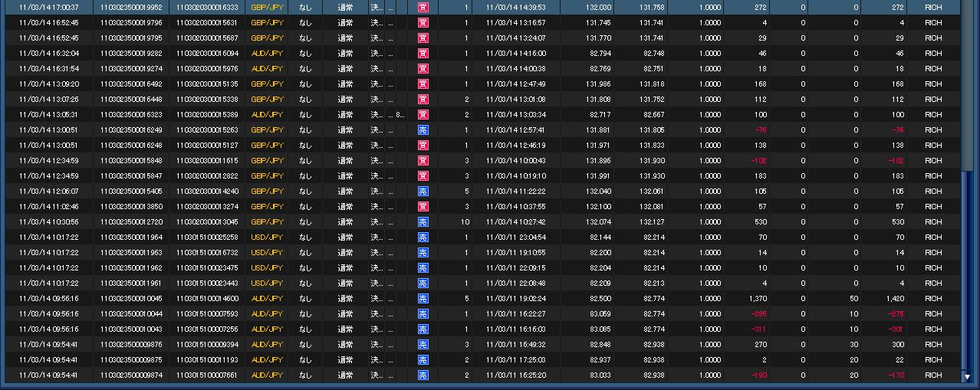980x390 pixels.
Task: Click sell icon in row with order 1103023500015405
Action: tap(423, 192)
